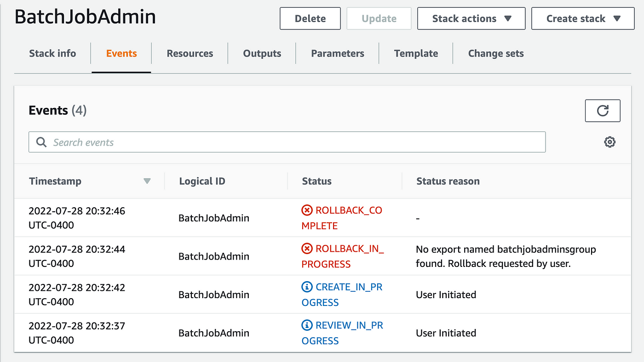Click the ROLLBACK_IN_PROGRESS error icon

[307, 249]
